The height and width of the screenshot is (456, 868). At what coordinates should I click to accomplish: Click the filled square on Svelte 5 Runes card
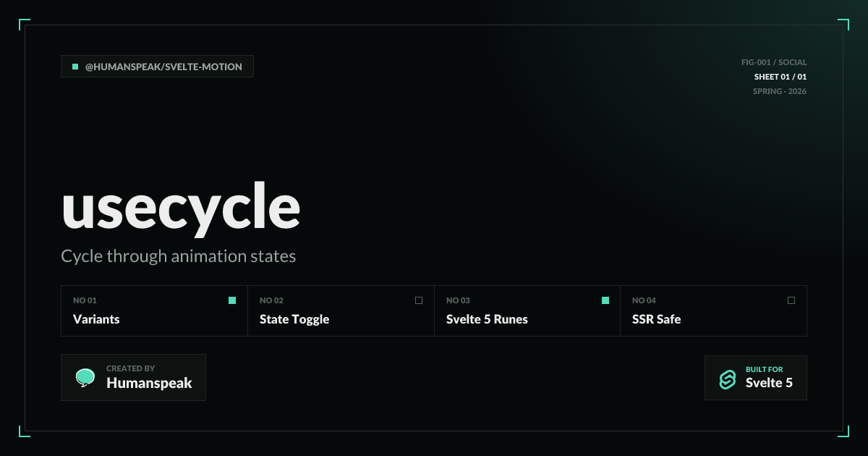point(605,300)
